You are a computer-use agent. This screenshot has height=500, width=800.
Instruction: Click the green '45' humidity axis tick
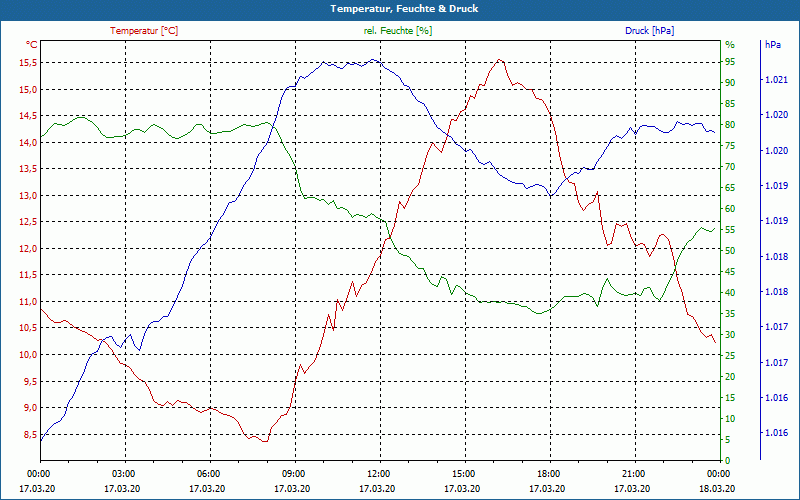click(x=730, y=271)
